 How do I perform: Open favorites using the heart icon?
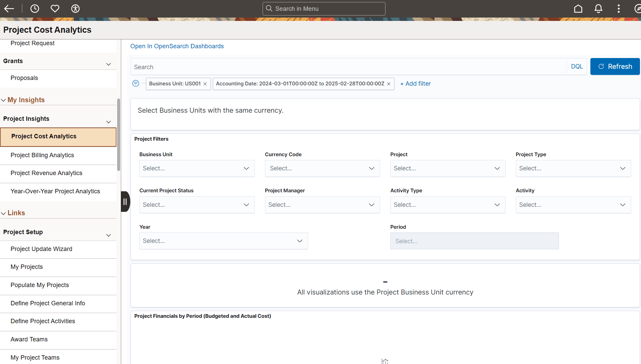[55, 9]
